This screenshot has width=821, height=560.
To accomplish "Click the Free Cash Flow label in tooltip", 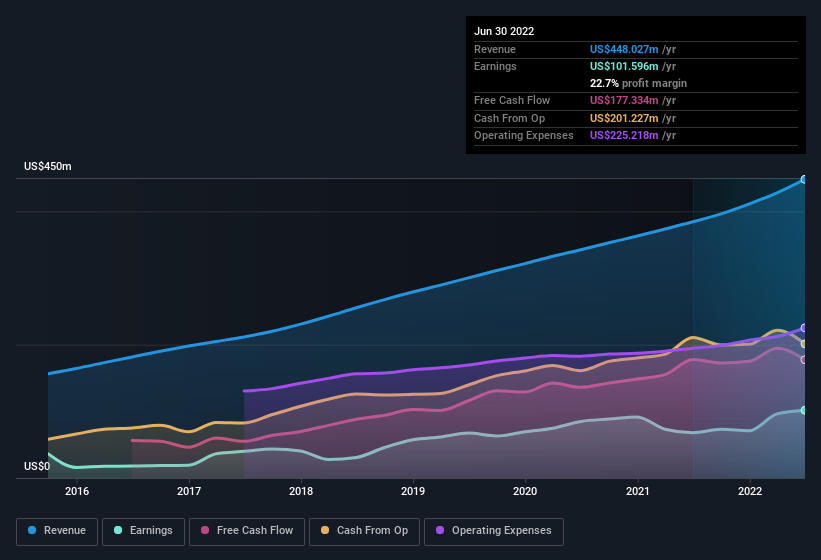I will coord(512,100).
